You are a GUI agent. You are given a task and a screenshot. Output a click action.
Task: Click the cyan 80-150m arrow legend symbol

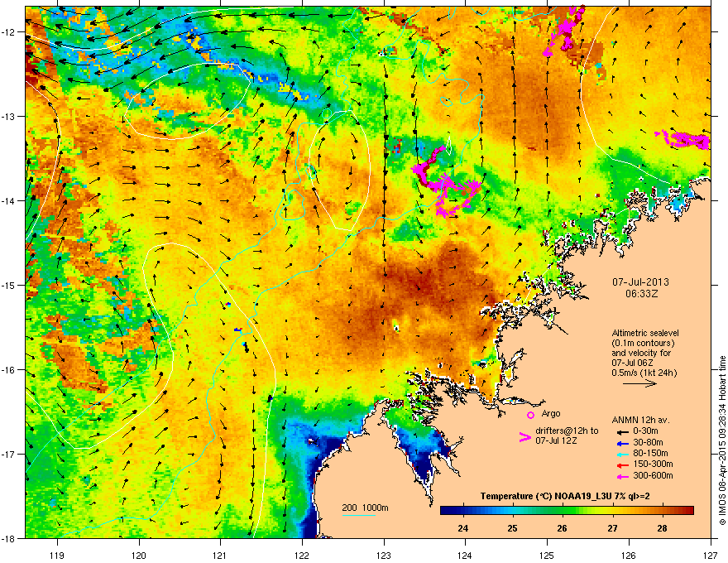coord(621,455)
